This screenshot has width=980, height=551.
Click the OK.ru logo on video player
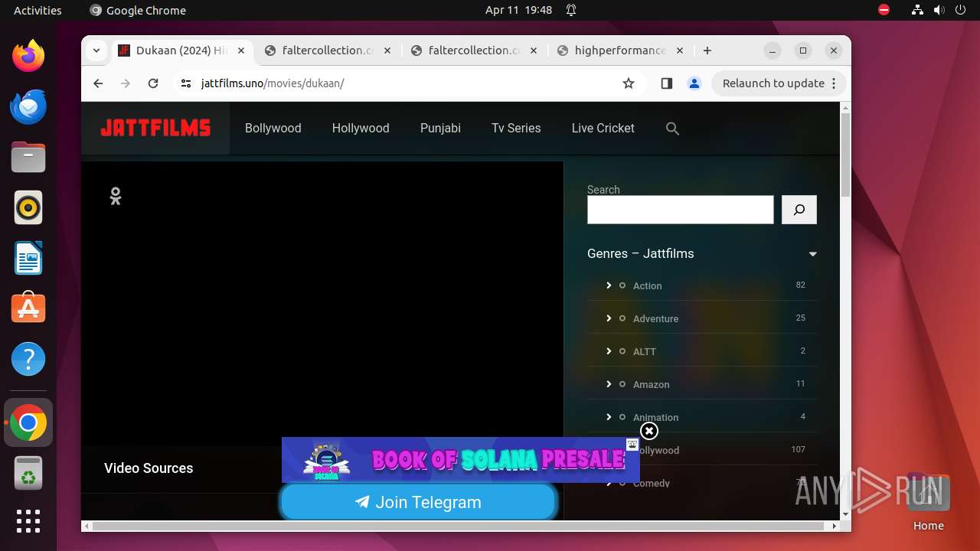pyautogui.click(x=116, y=196)
